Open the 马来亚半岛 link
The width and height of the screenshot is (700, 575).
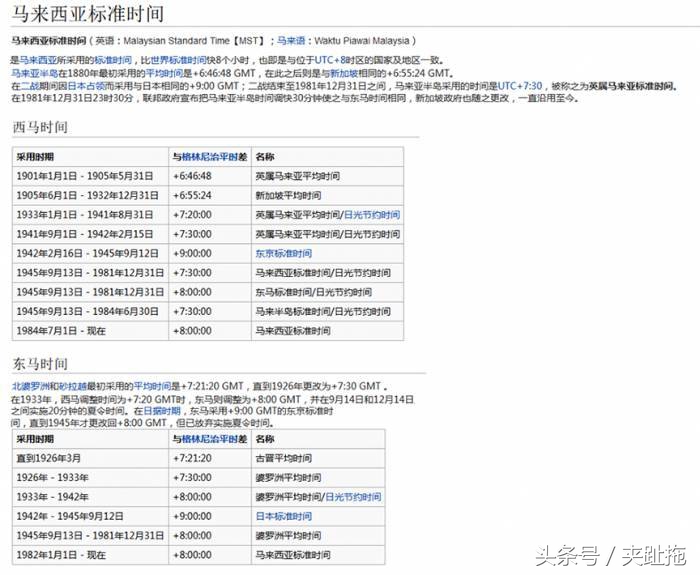[34, 73]
